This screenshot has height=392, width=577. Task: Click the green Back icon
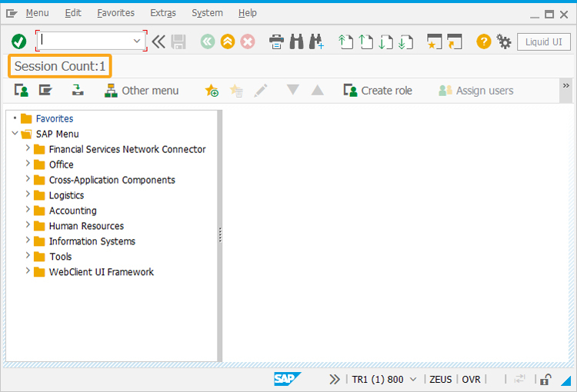pos(208,42)
